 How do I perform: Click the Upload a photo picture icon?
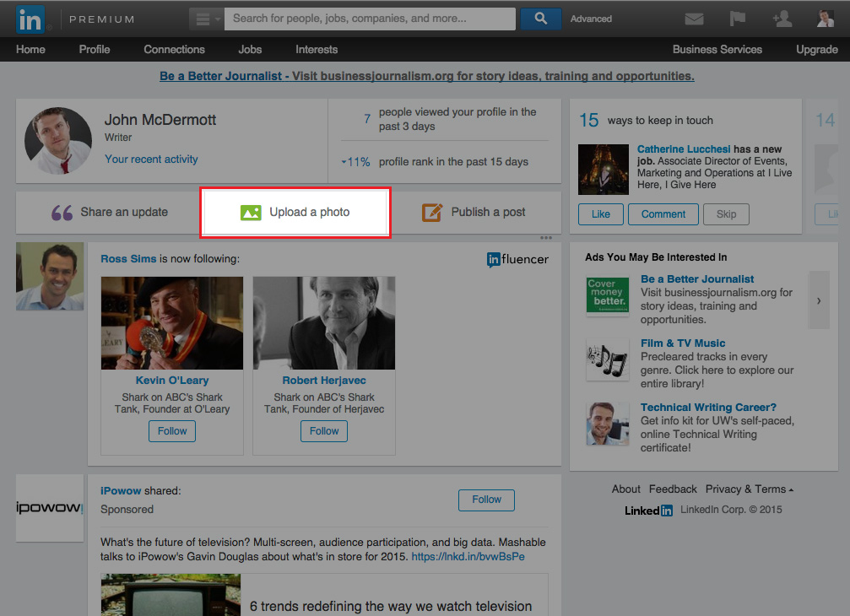pyautogui.click(x=251, y=213)
